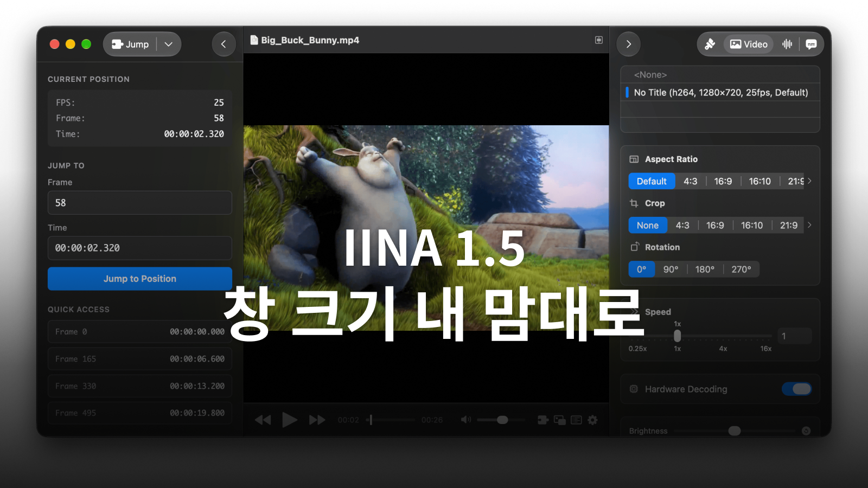Expand more aspect ratio options arrow
Viewport: 868px width, 488px height.
[x=809, y=181]
